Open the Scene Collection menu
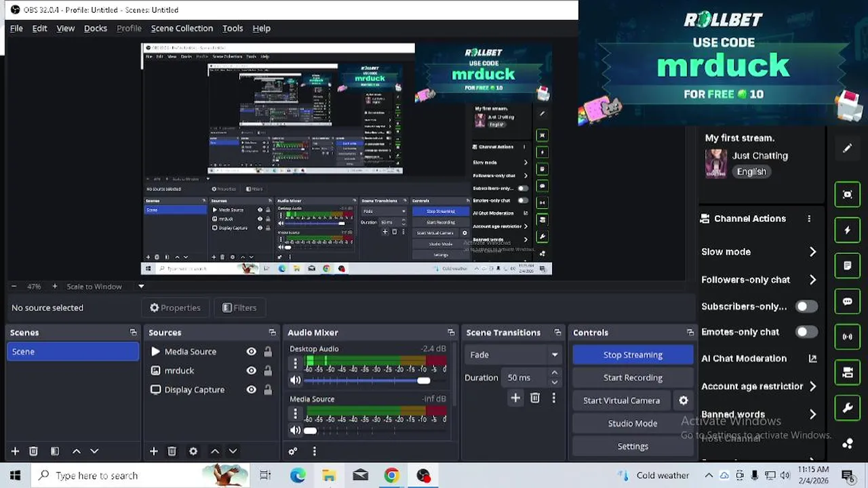868x488 pixels. tap(182, 28)
